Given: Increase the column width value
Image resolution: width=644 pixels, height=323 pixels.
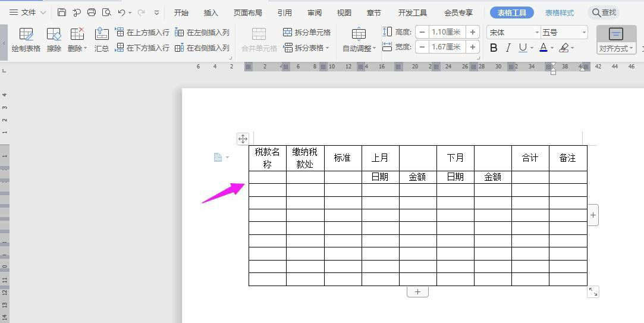Looking at the screenshot, I should click(473, 47).
